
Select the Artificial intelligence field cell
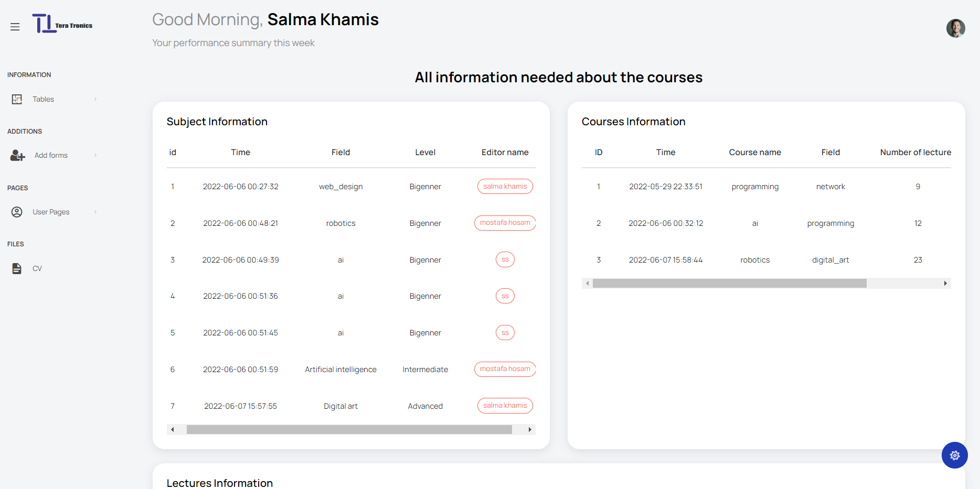click(340, 370)
